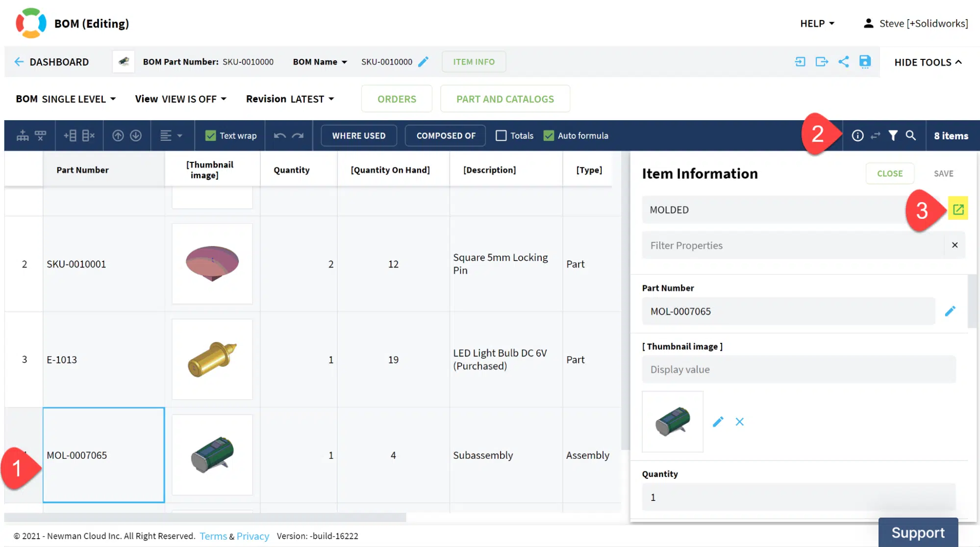
Task: Click the insert row icon
Action: (70, 135)
